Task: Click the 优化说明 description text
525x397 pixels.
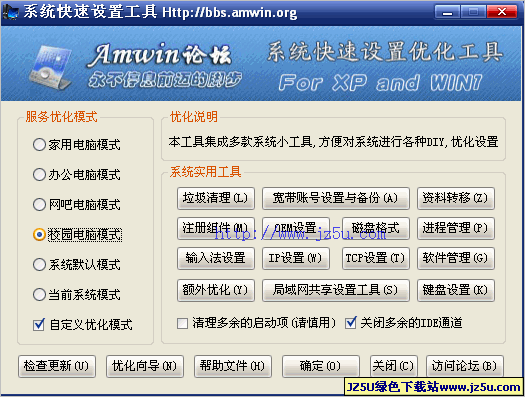Action: (333, 142)
